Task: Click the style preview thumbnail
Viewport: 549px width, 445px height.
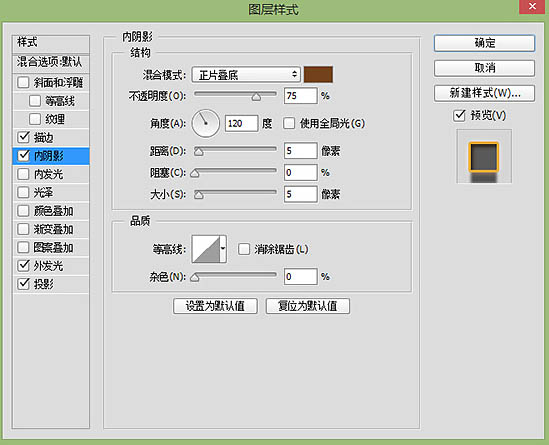Action: point(484,157)
